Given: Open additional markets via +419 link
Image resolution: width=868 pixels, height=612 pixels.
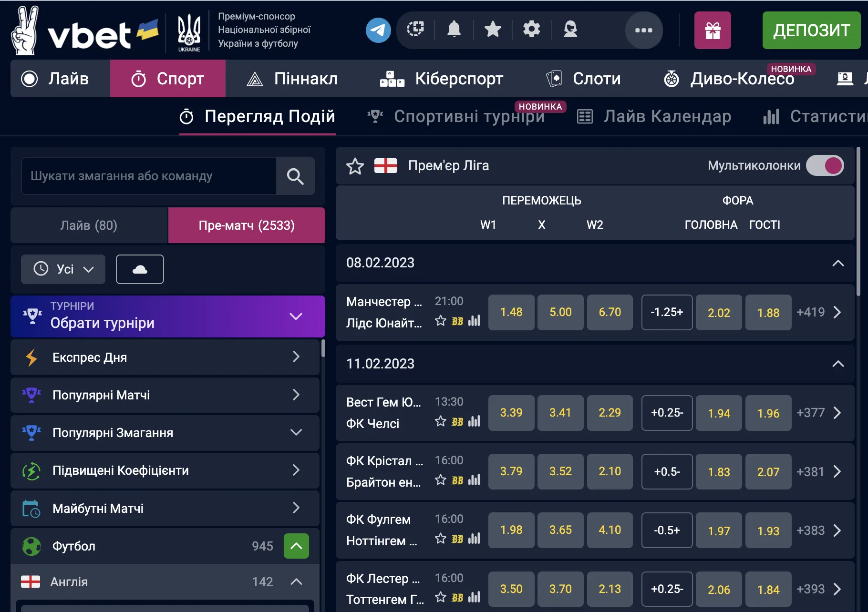Looking at the screenshot, I should (x=812, y=312).
